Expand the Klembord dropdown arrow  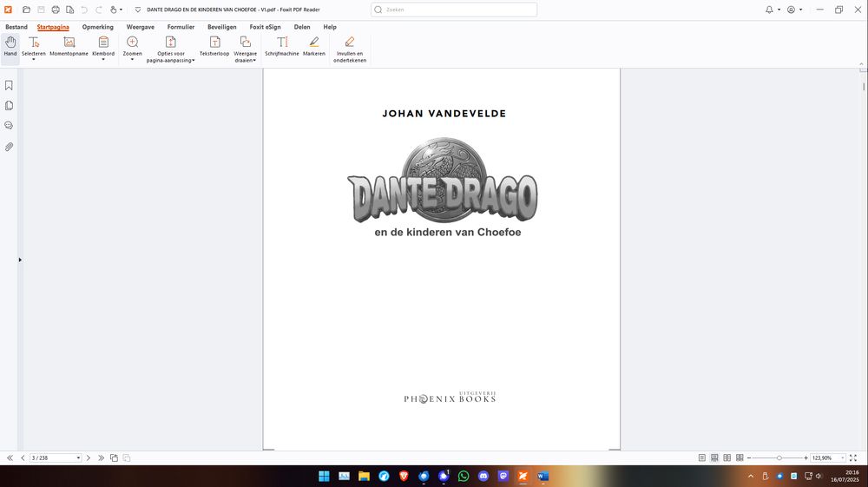(x=103, y=59)
